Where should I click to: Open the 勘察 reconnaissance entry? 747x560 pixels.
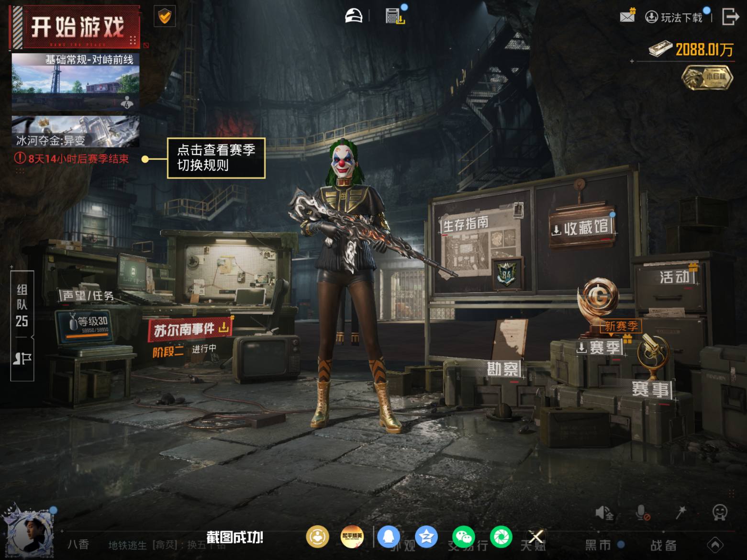(502, 369)
